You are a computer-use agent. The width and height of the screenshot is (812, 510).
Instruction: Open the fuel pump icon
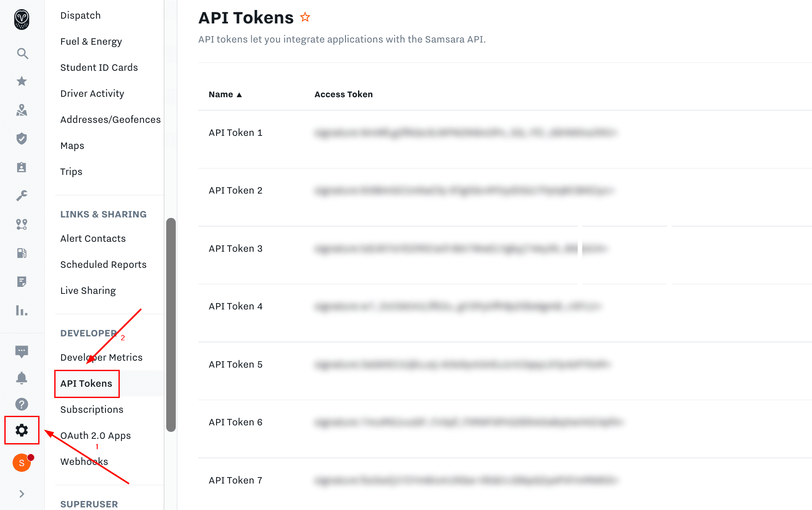click(x=22, y=253)
